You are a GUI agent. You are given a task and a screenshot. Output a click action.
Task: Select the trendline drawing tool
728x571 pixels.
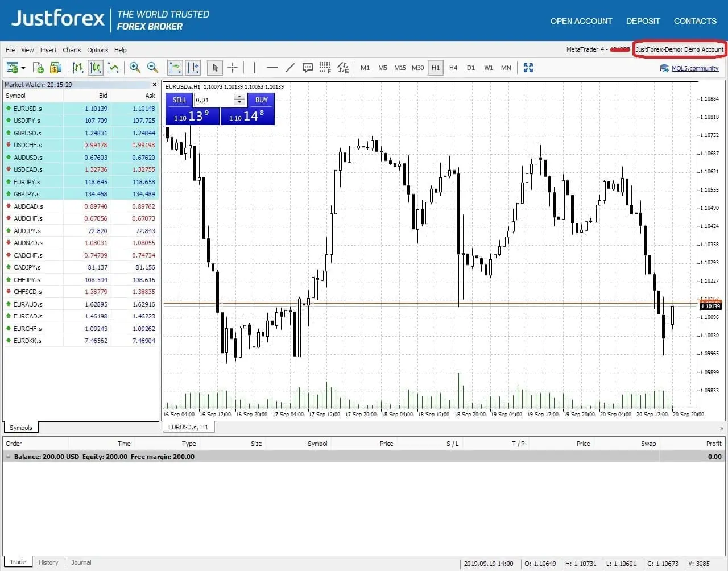(x=290, y=68)
